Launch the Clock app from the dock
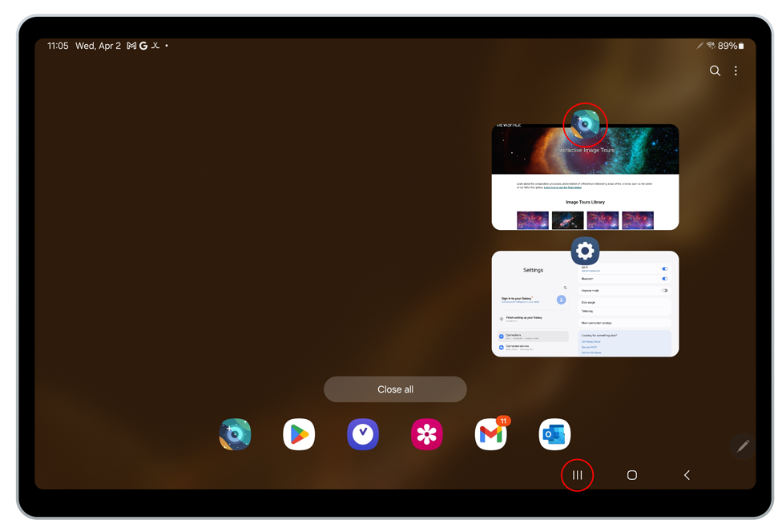This screenshot has width=782, height=532. click(363, 434)
